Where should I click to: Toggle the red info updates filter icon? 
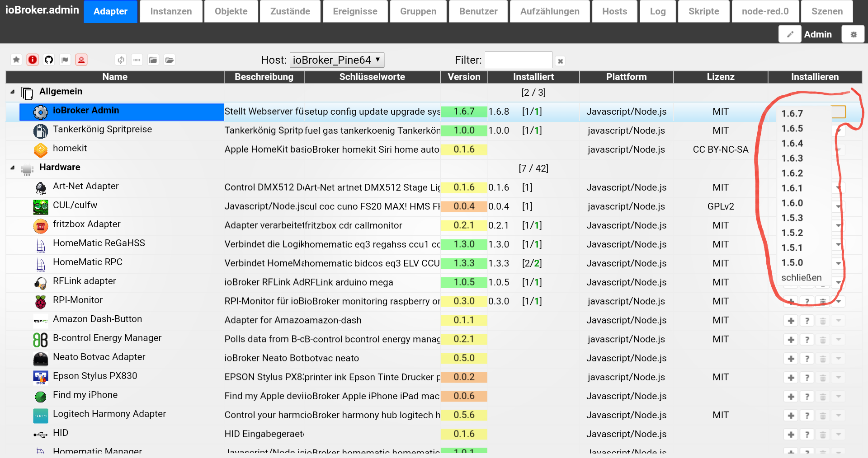pos(33,60)
